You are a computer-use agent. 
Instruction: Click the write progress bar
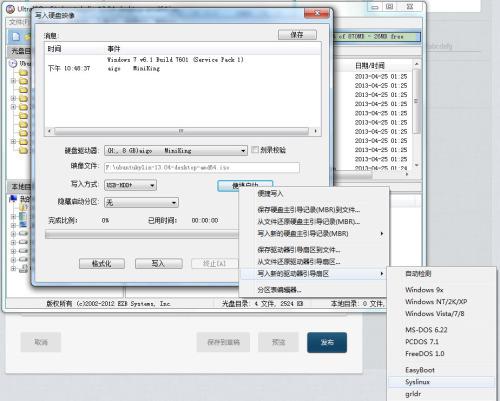coord(142,235)
